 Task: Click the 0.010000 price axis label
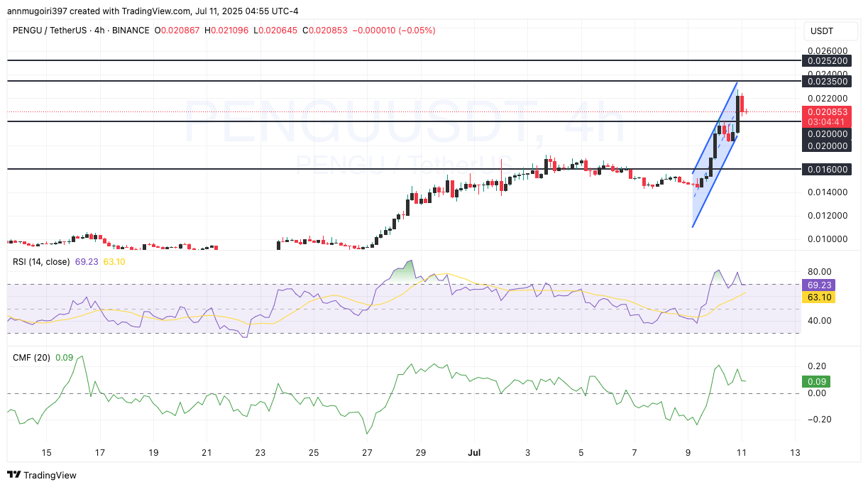click(x=828, y=239)
